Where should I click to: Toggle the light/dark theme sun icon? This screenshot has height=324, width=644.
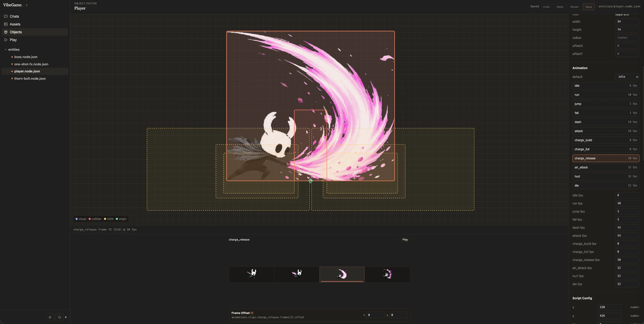pyautogui.click(x=50, y=317)
